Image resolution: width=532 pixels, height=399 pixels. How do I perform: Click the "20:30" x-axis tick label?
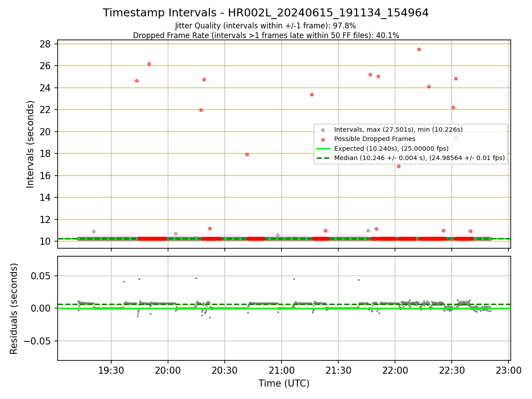coord(225,370)
